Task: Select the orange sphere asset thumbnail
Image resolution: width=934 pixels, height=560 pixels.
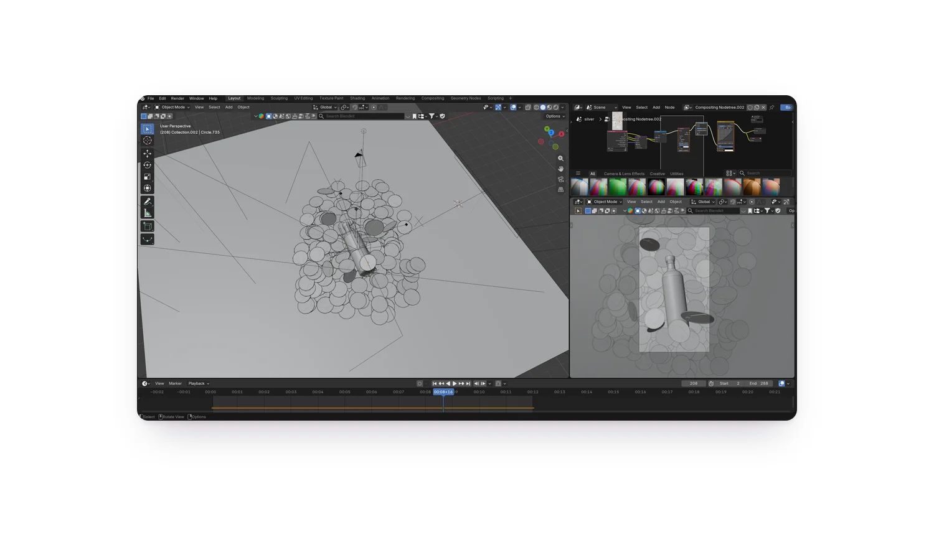Action: [752, 187]
